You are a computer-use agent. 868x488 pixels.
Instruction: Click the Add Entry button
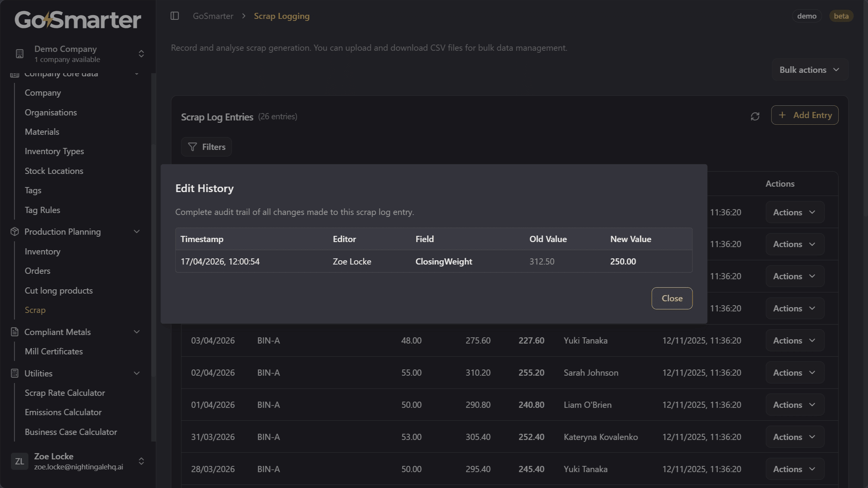804,115
